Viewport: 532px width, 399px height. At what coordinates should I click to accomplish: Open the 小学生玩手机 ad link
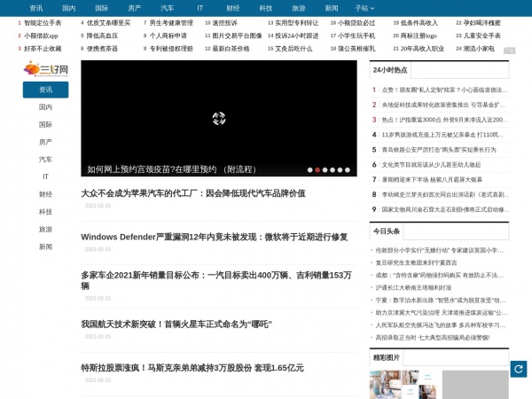coord(356,35)
